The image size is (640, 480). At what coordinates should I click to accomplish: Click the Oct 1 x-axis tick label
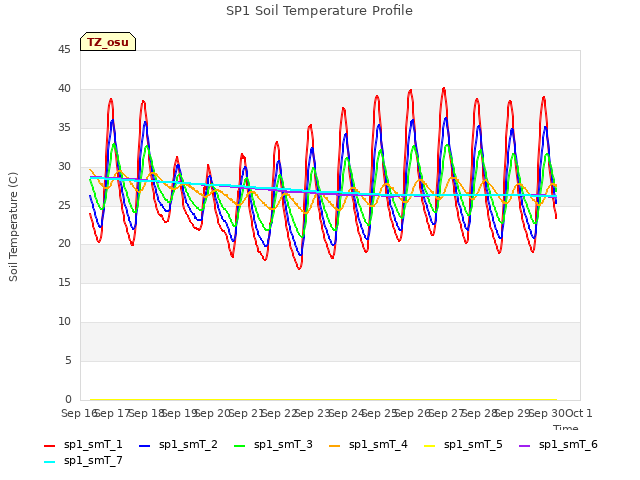point(579,413)
